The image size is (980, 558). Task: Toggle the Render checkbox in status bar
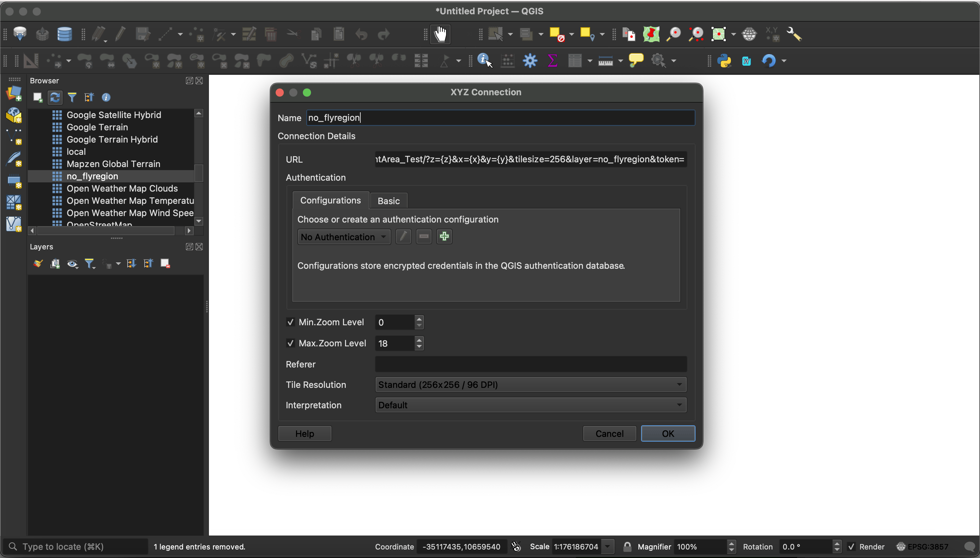click(x=851, y=546)
